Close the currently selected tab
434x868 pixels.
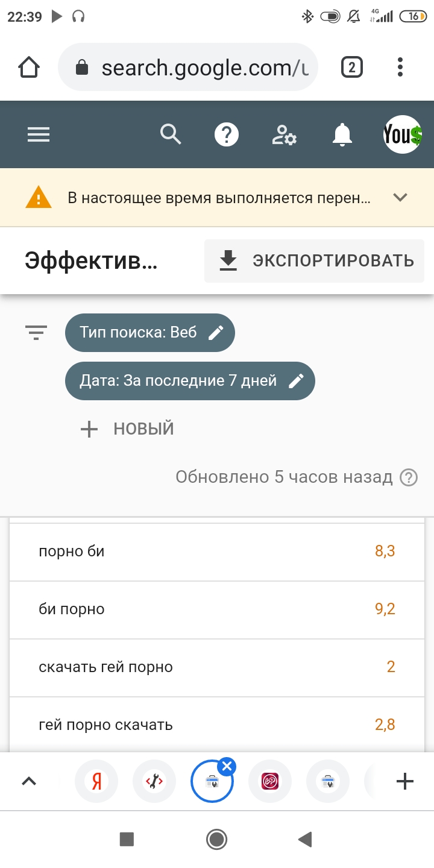tap(227, 767)
